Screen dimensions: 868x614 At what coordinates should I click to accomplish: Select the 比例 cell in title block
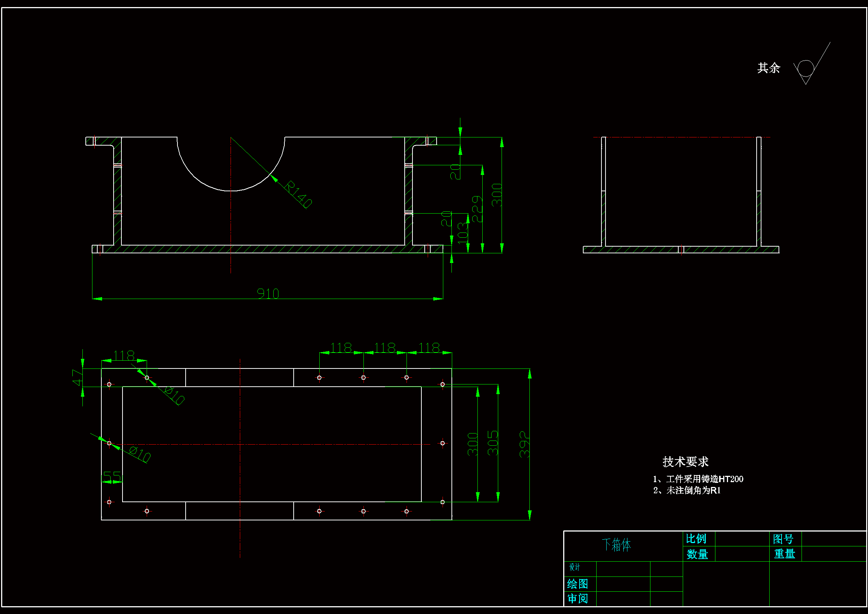click(696, 539)
